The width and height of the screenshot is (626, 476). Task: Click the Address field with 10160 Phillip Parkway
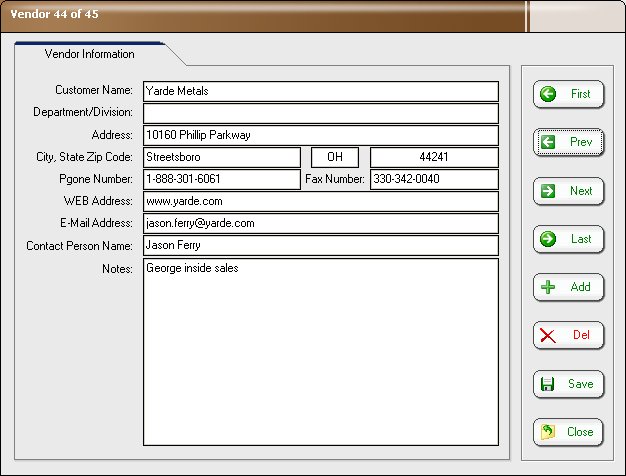point(321,135)
